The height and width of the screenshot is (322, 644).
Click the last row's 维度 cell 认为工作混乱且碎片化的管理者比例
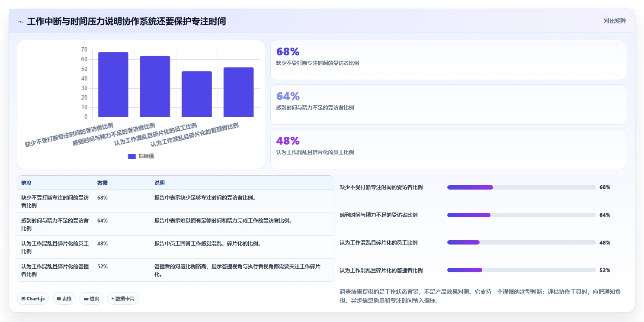(x=55, y=270)
